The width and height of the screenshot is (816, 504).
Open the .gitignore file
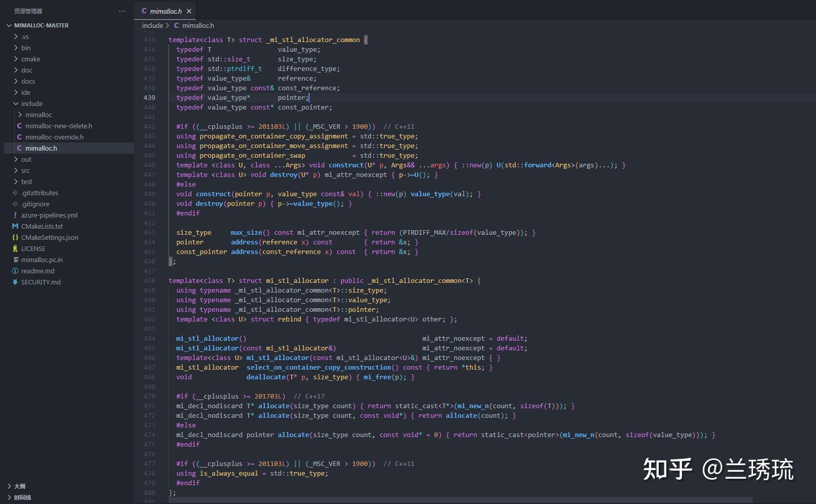coord(35,204)
